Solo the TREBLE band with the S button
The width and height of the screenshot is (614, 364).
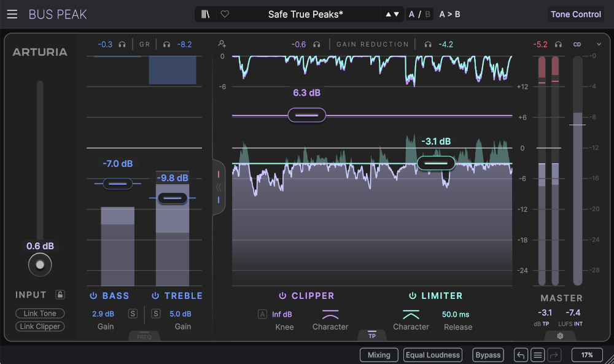coord(155,314)
